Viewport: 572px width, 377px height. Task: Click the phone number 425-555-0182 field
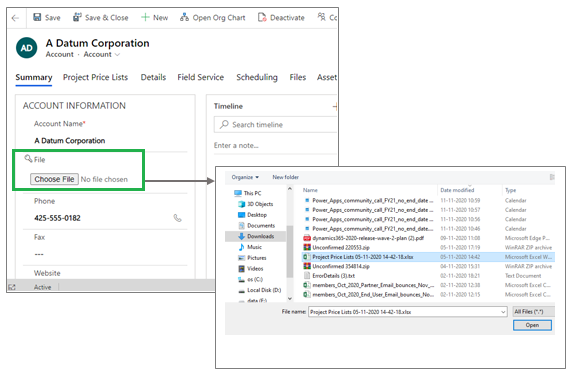(x=57, y=218)
